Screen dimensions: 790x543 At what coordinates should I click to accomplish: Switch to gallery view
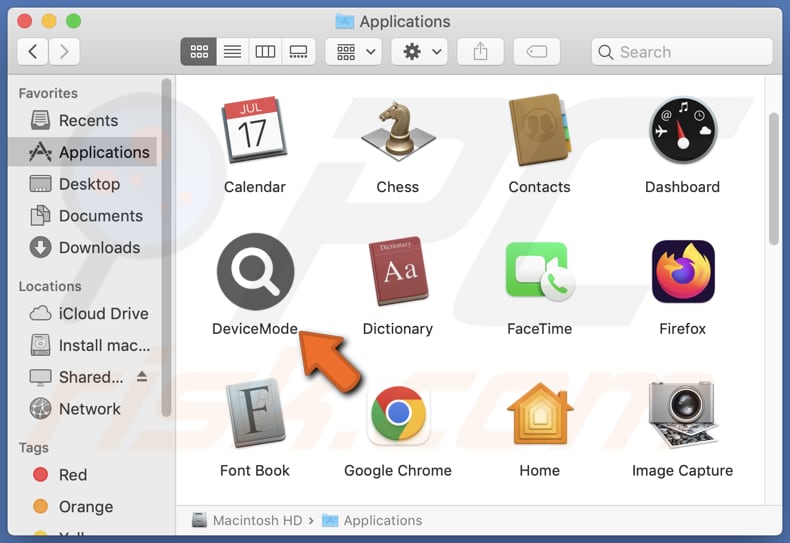point(298,51)
